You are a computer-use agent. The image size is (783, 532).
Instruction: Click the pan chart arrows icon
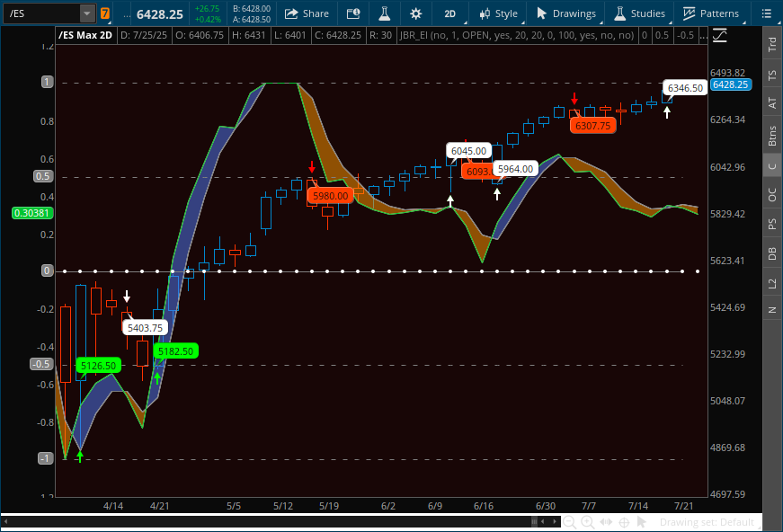click(606, 522)
